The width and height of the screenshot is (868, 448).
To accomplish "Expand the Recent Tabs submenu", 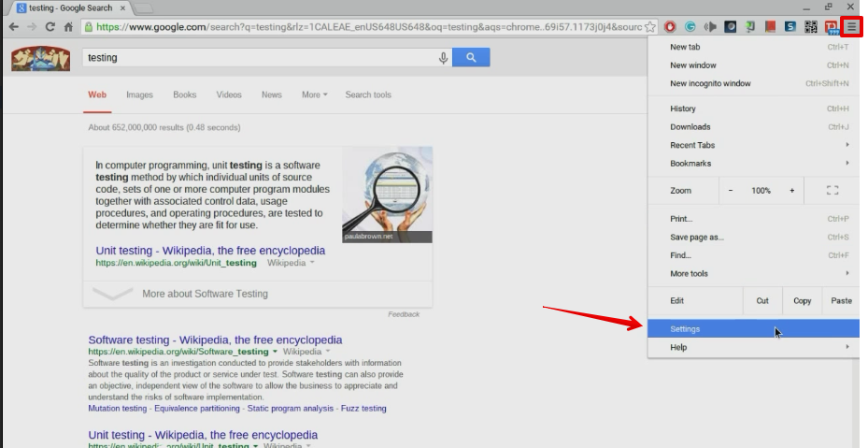I will tap(753, 145).
